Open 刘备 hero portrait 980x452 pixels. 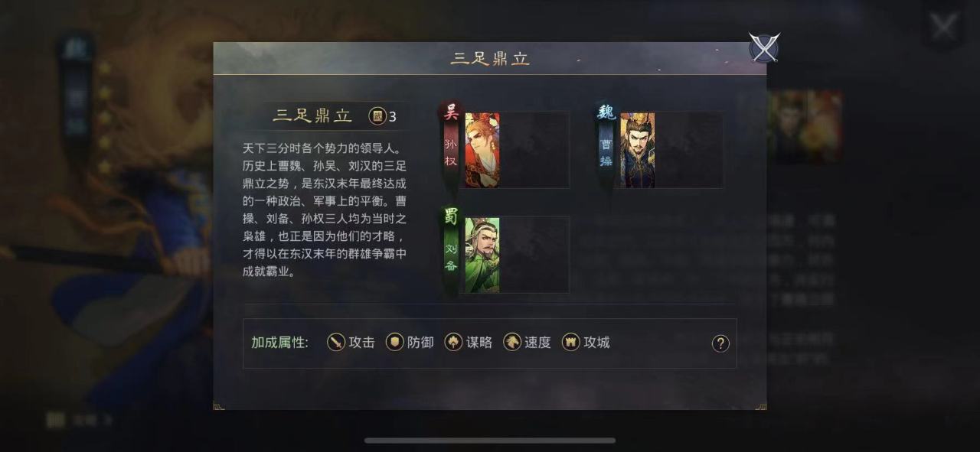[x=482, y=255]
